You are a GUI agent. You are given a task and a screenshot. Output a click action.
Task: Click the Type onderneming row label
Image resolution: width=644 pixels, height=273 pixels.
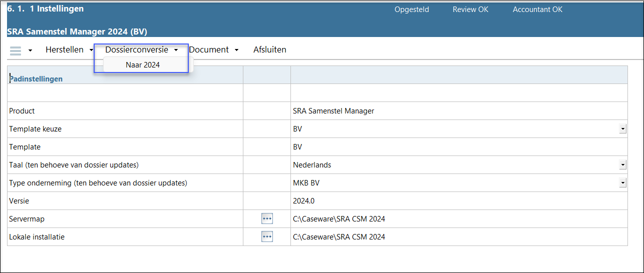(98, 183)
